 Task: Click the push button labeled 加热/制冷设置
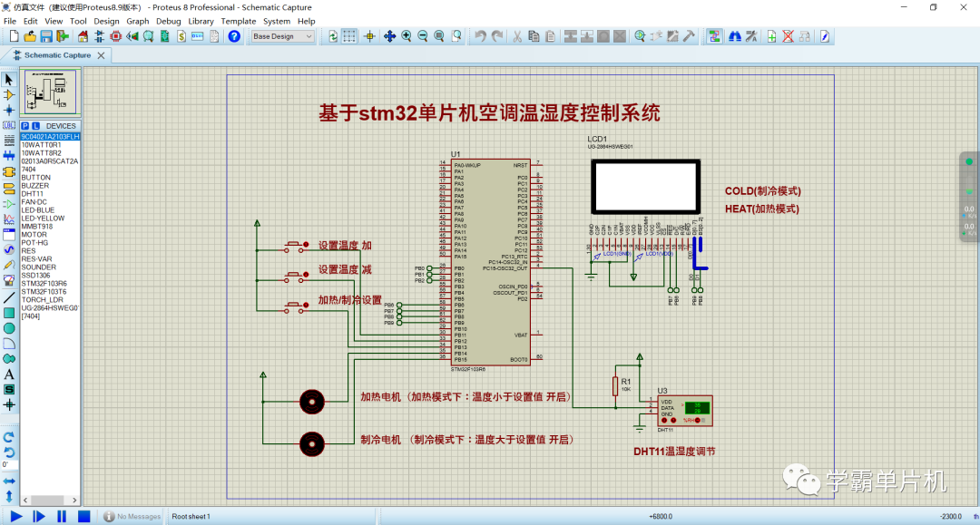pyautogui.click(x=296, y=306)
